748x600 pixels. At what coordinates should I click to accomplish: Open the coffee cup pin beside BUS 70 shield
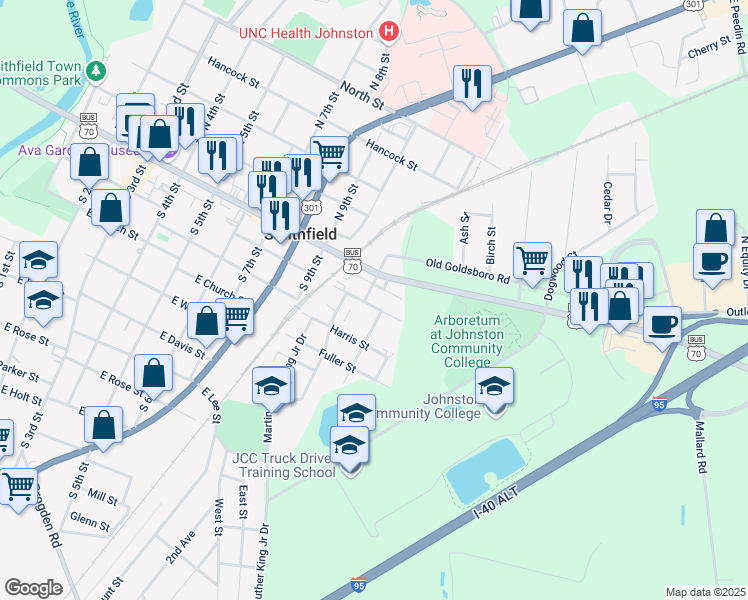(662, 326)
